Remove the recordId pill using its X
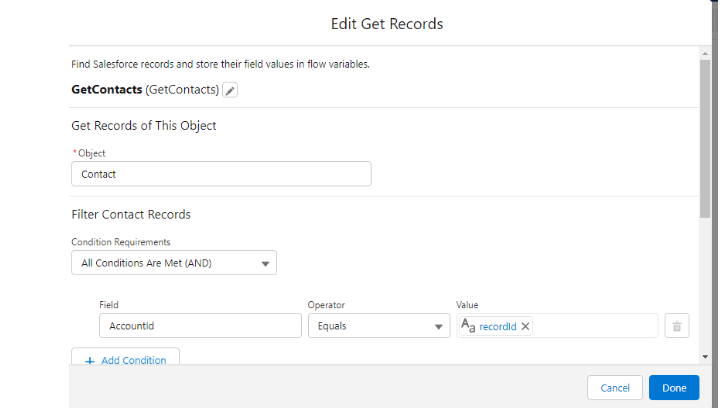Screen dimensions: 725x416 click(526, 326)
